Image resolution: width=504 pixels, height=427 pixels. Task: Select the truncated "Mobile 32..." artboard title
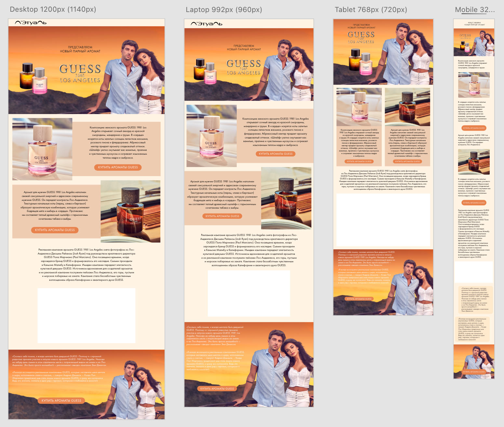[x=475, y=10]
